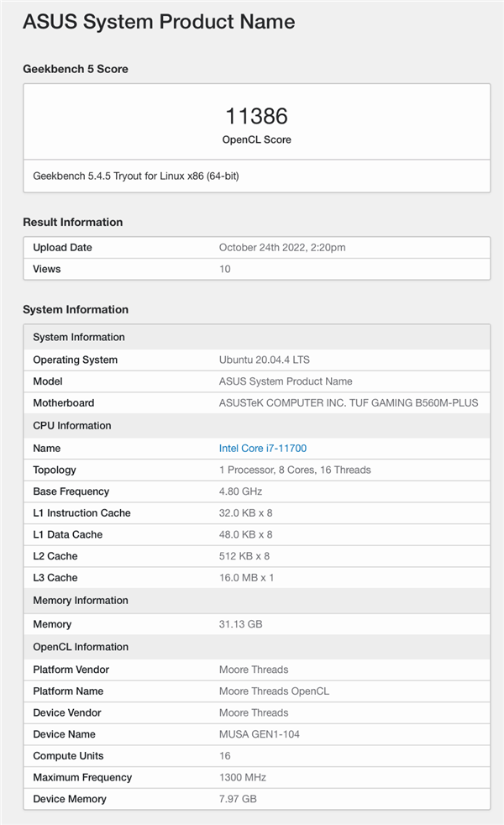Click the TUF GAMING B560M-PLUS motherboard value
The width and height of the screenshot is (504, 825).
tap(348, 403)
